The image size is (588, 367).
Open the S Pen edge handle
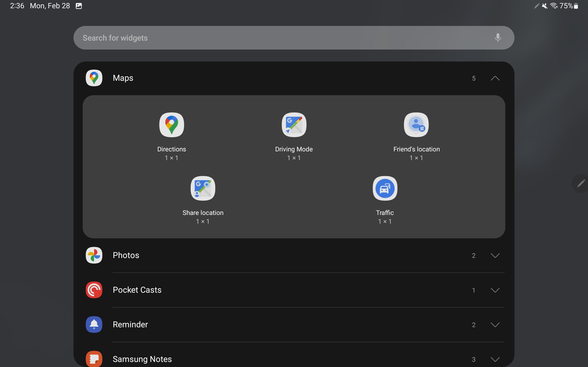pos(581,183)
